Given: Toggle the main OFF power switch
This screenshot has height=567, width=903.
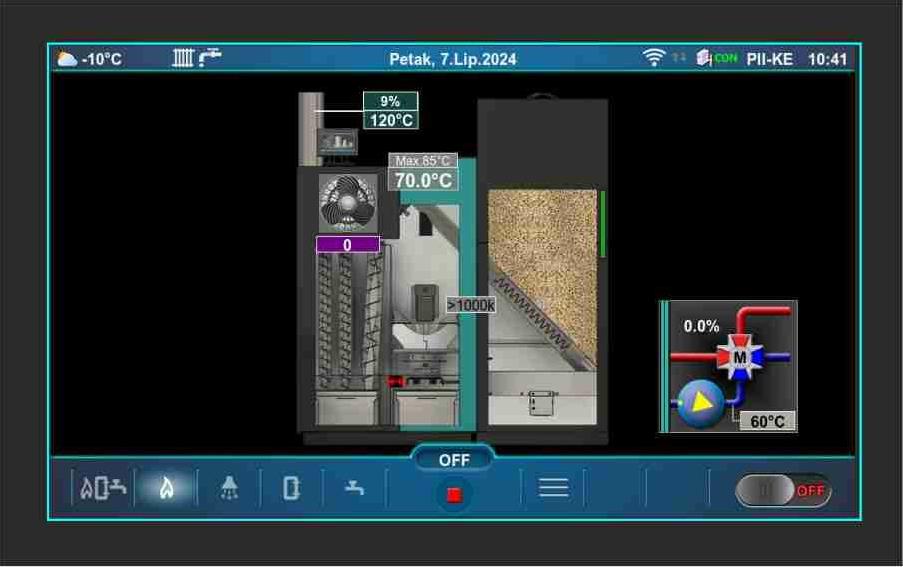Looking at the screenshot, I should [783, 490].
